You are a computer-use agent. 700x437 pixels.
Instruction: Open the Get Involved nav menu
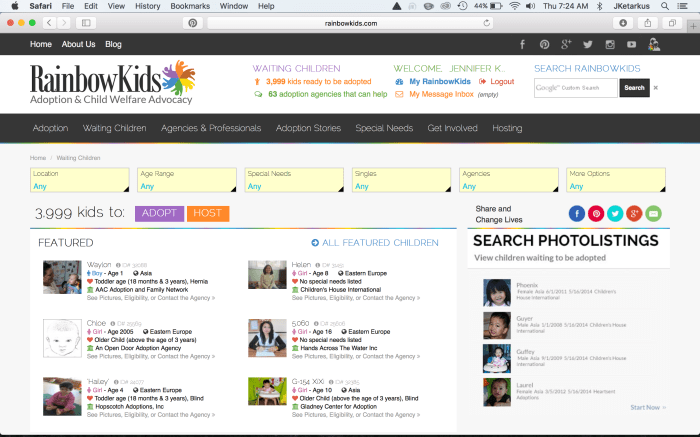pos(453,128)
